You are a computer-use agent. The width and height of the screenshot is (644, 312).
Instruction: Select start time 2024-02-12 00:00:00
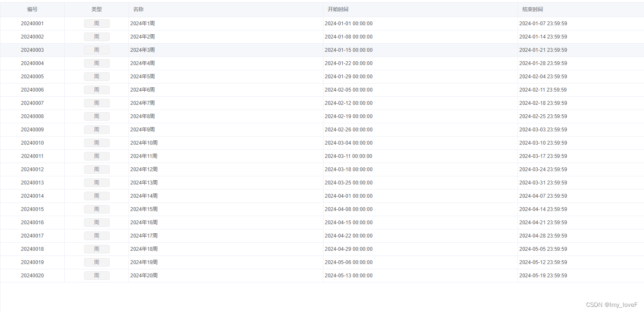point(349,103)
